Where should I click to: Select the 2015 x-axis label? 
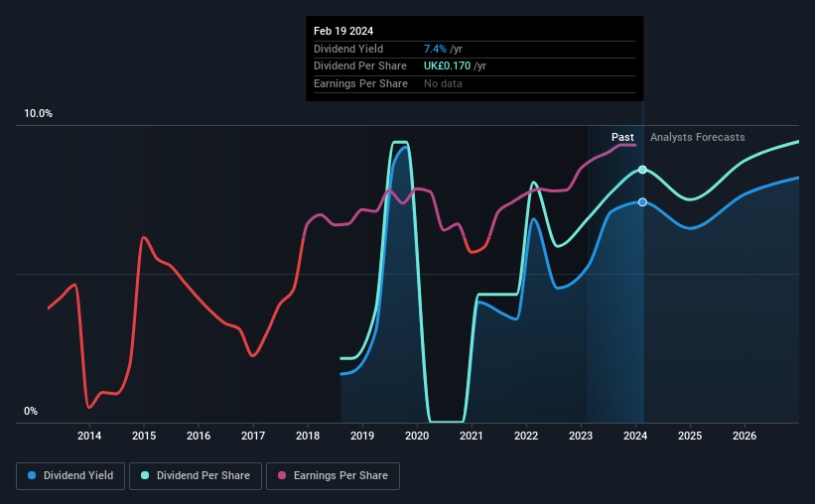(x=144, y=436)
